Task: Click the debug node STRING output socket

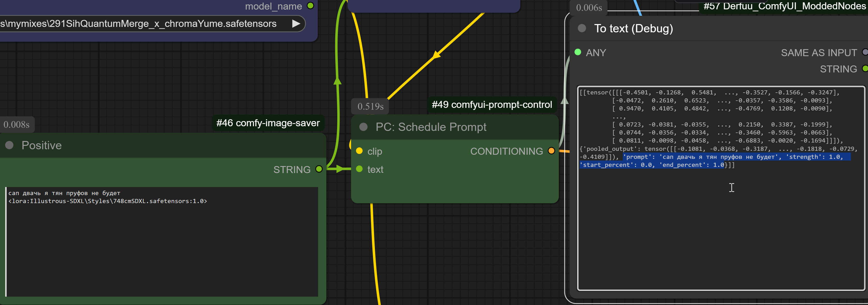Action: point(865,69)
